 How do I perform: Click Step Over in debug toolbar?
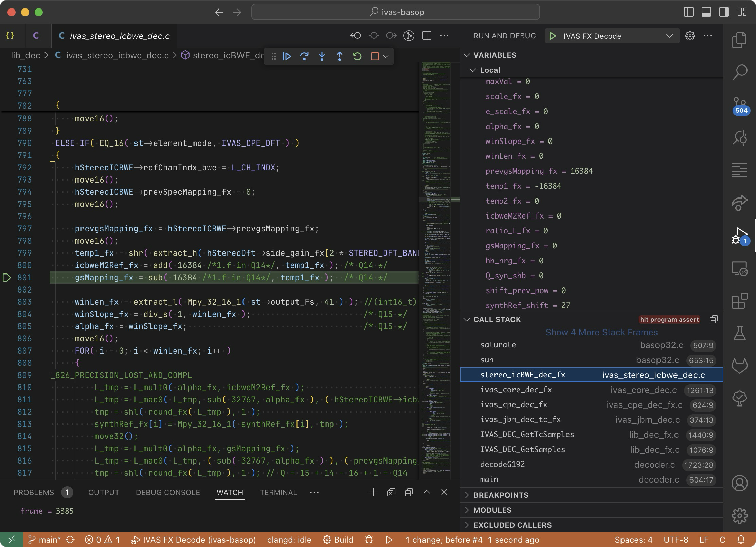(304, 56)
